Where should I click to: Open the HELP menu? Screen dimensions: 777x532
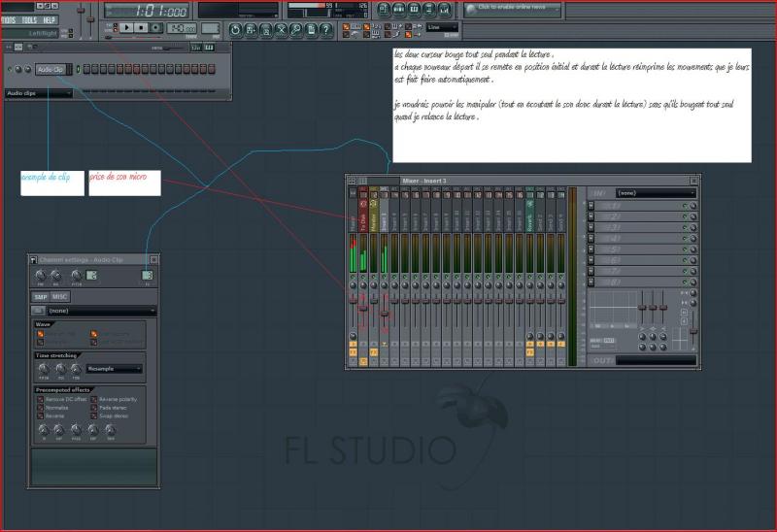(x=49, y=20)
